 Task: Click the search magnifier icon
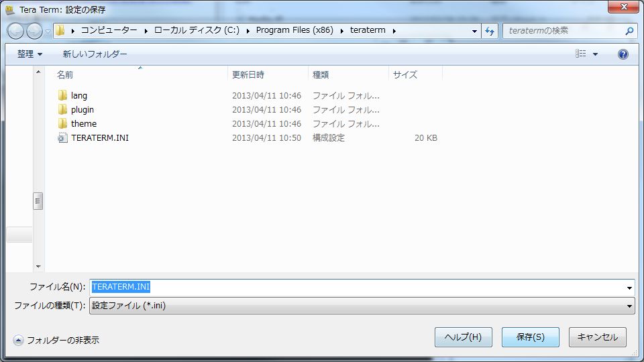[x=629, y=31]
